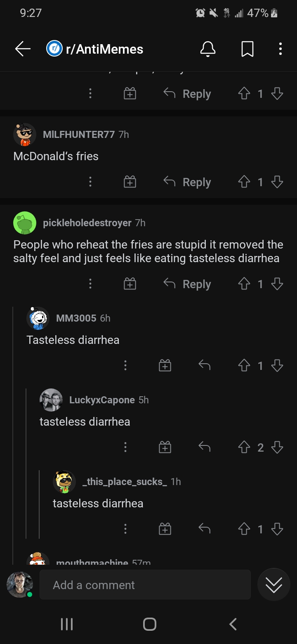Reply to MILFHUNTER77's comment
The image size is (297, 644).
pos(187,182)
